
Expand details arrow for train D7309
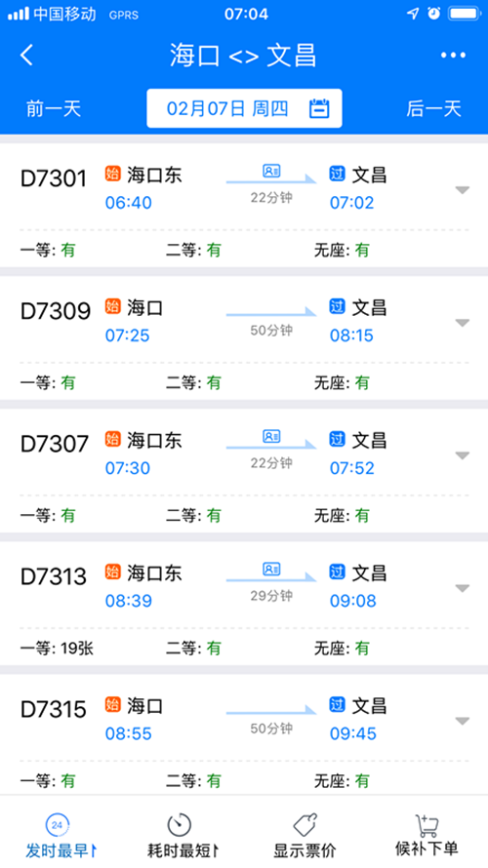pos(462,323)
